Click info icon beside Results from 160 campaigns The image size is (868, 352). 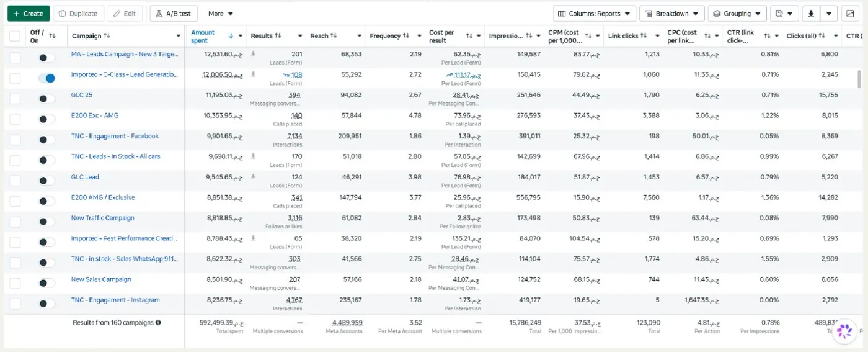tap(158, 322)
